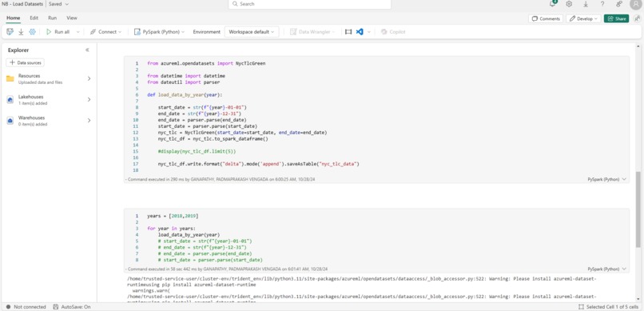Open the user account avatar
The image size is (644, 311).
[635, 4]
